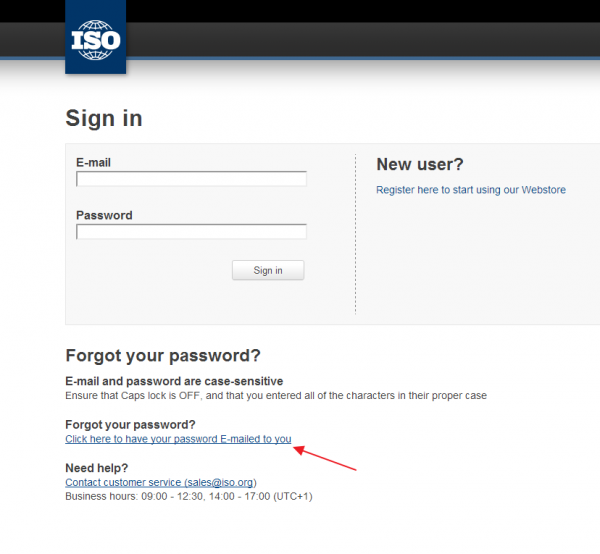Viewport: 600px width, 554px height.
Task: Follow the Register here Webstore link
Action: click(471, 190)
